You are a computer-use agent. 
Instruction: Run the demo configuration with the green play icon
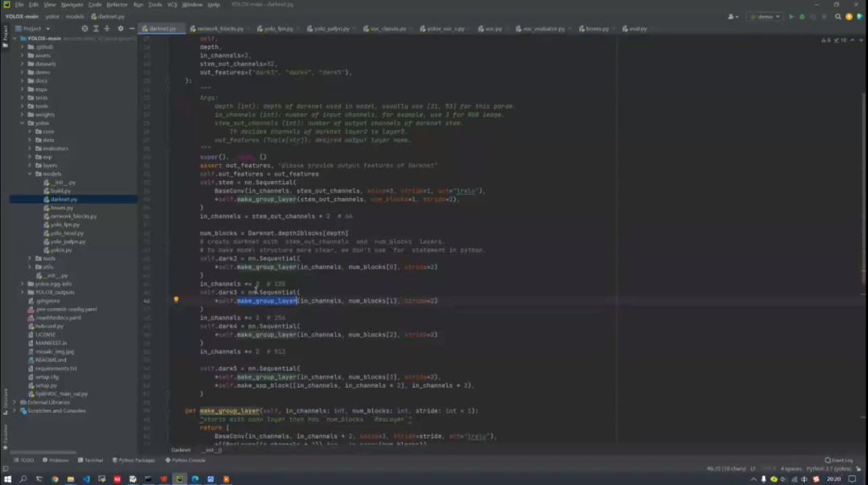[791, 16]
